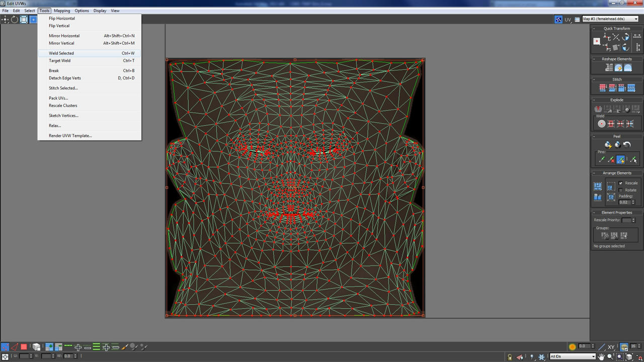644x362 pixels.
Task: Click the Relax until flat icon in Reshape Elements
Action: point(618,67)
